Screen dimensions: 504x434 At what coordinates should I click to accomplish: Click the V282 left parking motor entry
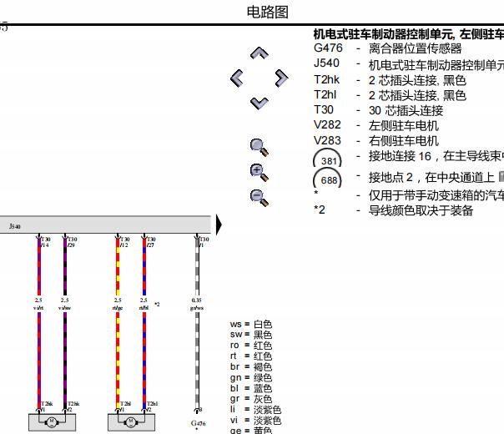376,125
